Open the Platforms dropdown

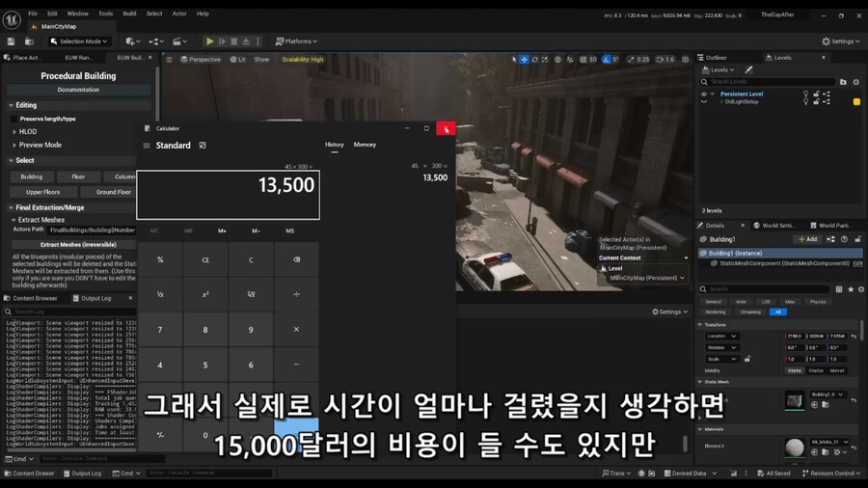[297, 41]
